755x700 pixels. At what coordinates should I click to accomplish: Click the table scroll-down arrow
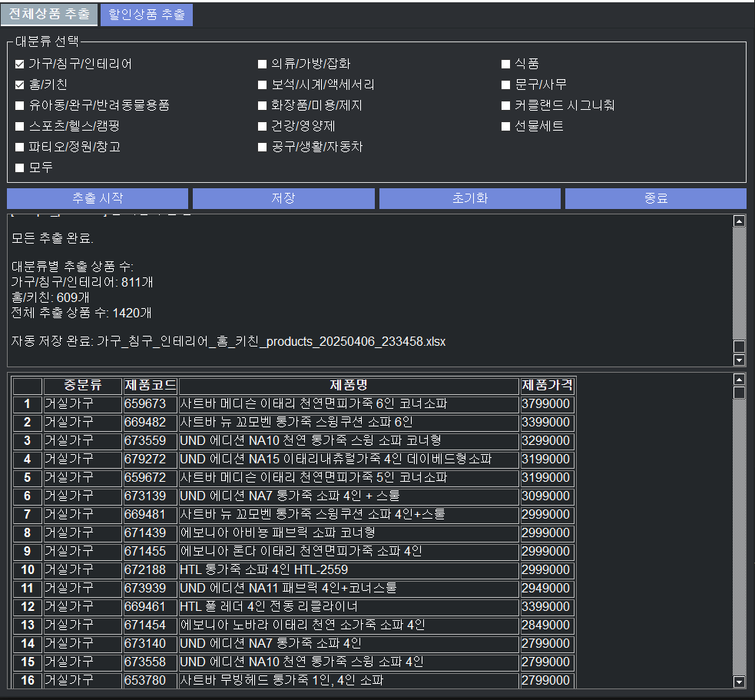pyautogui.click(x=740, y=681)
